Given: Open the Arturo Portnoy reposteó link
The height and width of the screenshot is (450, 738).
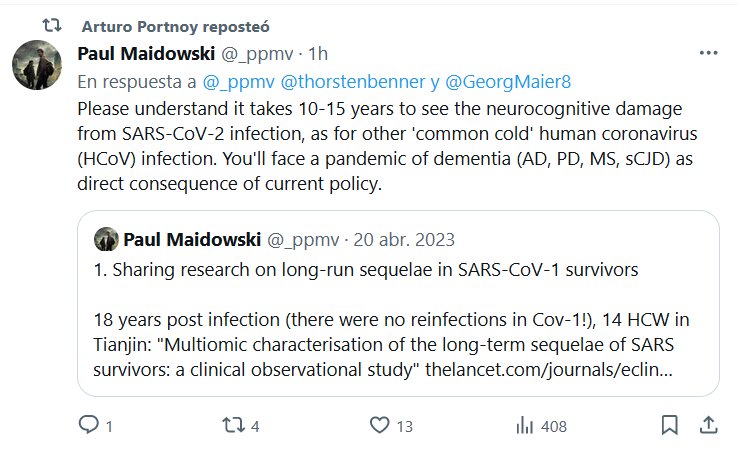Looking at the screenshot, I should click(x=176, y=24).
